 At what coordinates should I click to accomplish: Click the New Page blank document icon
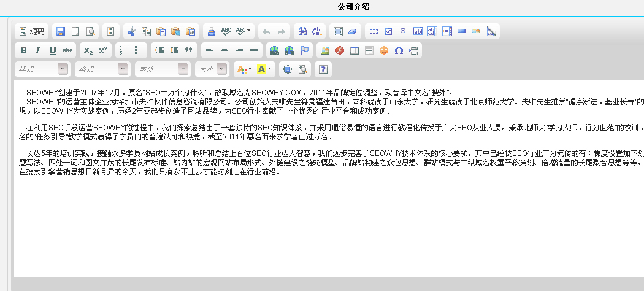pos(75,31)
